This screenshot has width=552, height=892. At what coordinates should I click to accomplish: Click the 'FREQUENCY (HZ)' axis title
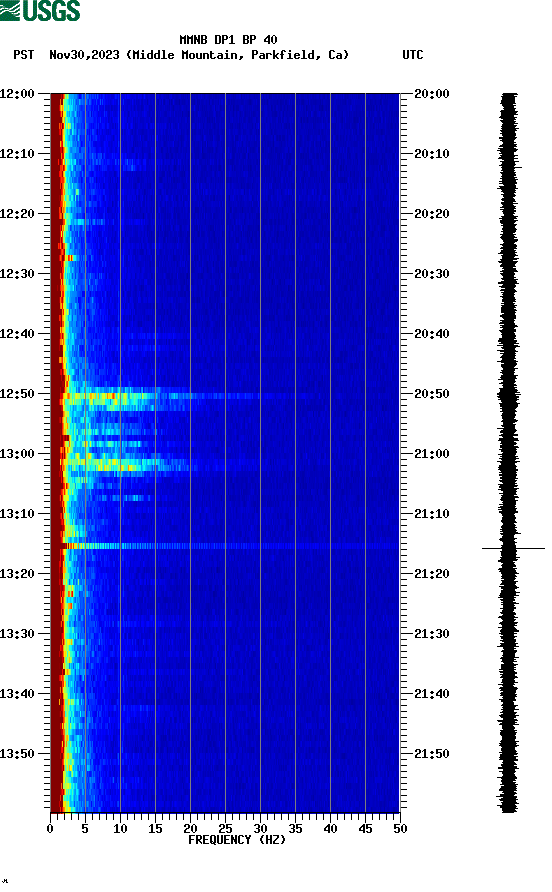[x=237, y=840]
